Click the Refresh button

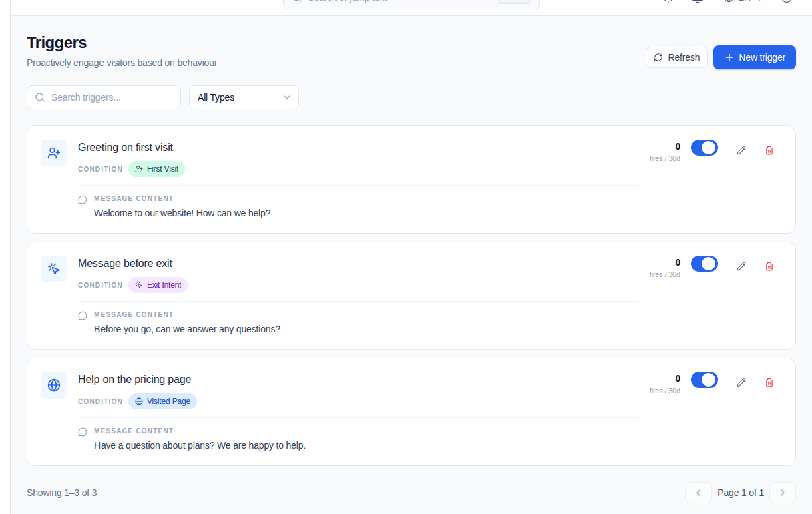(676, 57)
